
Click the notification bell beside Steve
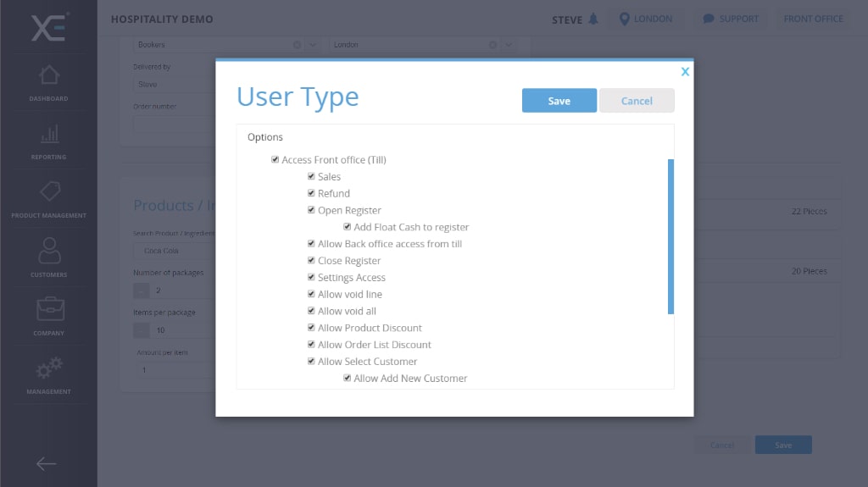(593, 19)
